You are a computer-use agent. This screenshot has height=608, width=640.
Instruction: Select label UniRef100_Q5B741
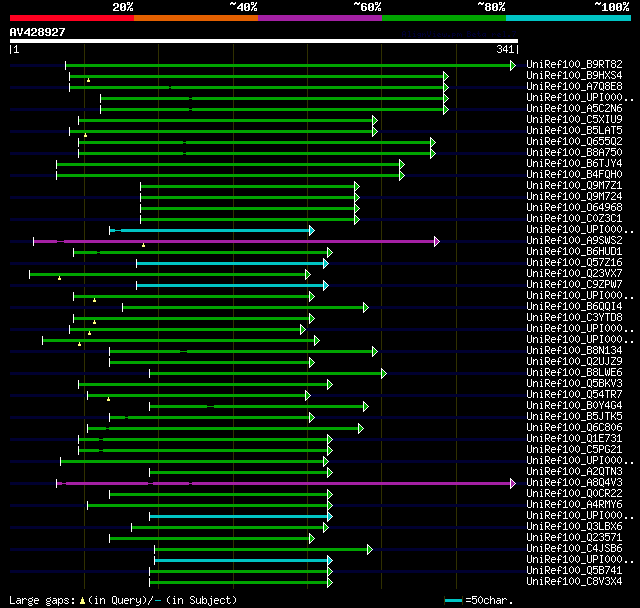pos(574,571)
